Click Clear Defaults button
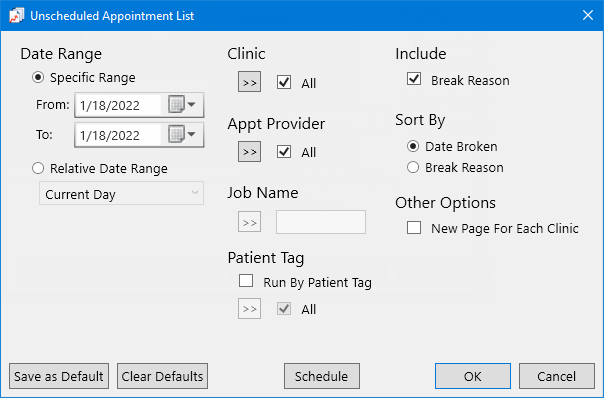This screenshot has height=398, width=604. [x=162, y=376]
